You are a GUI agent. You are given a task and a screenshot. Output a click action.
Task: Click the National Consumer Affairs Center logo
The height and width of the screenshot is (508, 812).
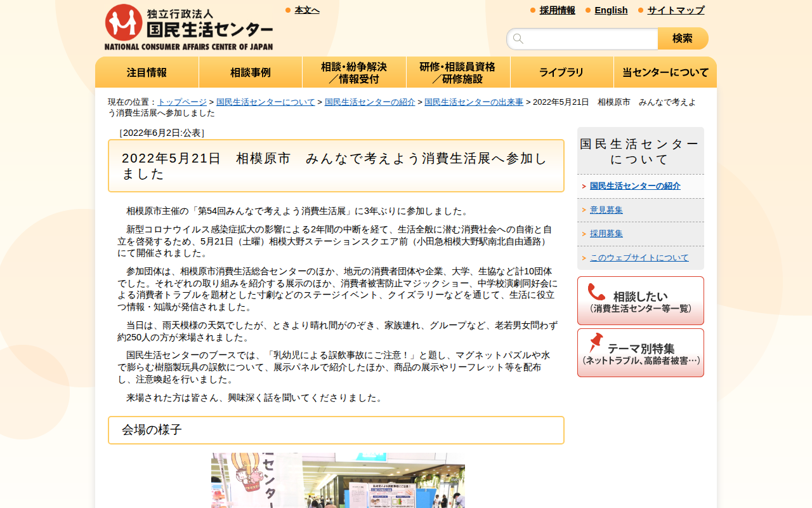(189, 27)
